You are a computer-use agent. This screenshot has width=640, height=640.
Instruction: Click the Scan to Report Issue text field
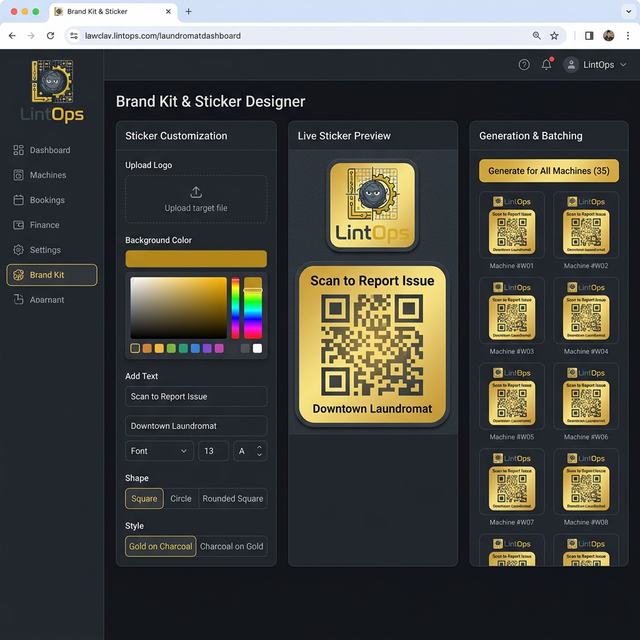pyautogui.click(x=196, y=396)
